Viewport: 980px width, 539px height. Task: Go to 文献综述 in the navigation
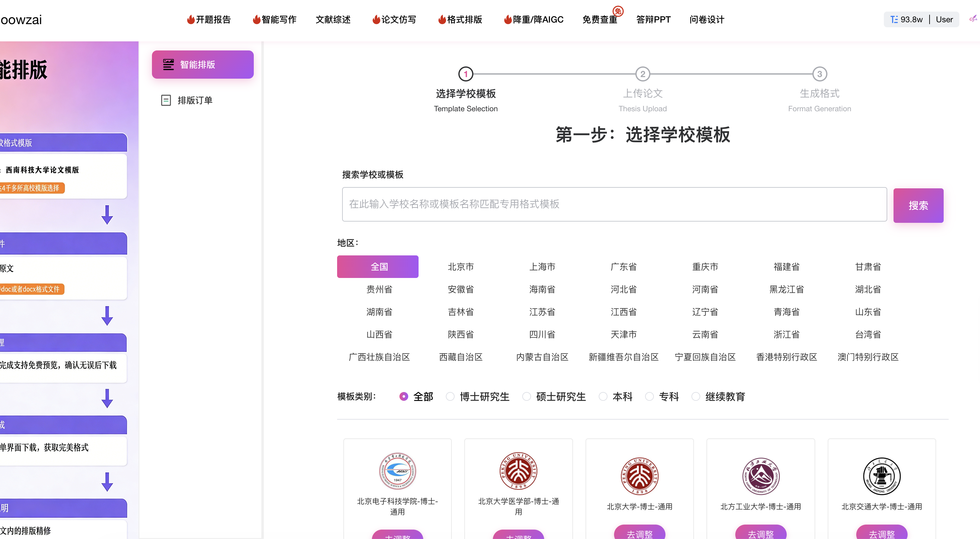pos(333,19)
